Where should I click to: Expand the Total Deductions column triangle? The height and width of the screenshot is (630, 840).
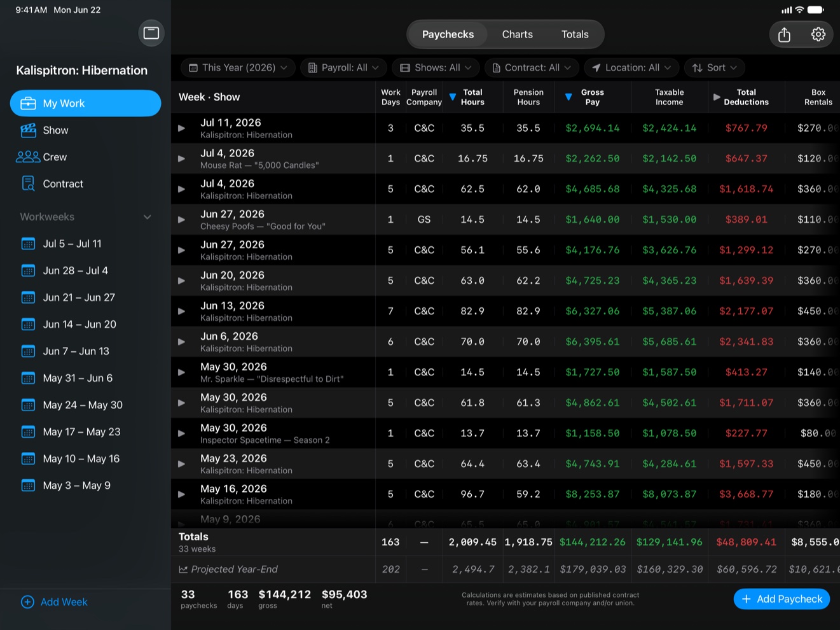coord(717,97)
